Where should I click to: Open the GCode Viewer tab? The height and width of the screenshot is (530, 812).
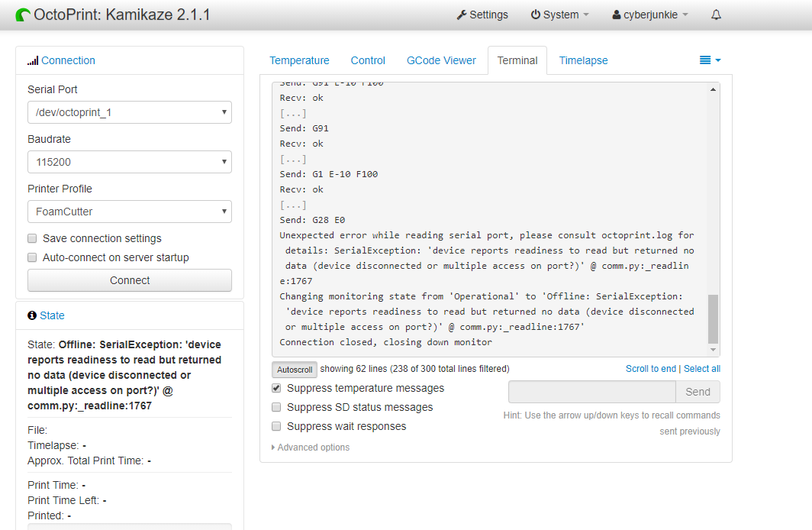pos(441,60)
